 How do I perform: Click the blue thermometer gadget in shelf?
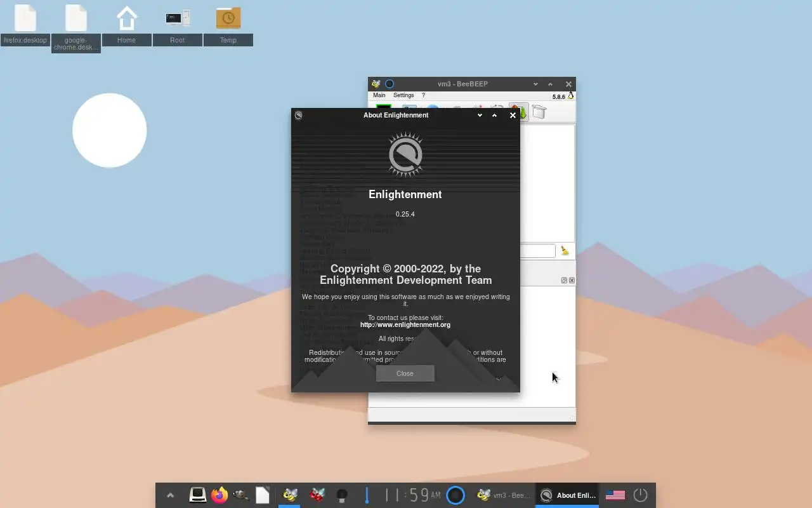[367, 495]
